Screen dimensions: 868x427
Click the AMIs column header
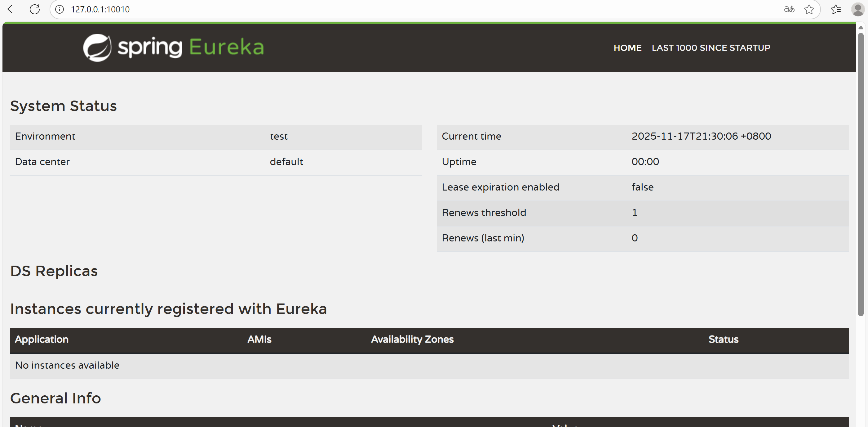259,339
